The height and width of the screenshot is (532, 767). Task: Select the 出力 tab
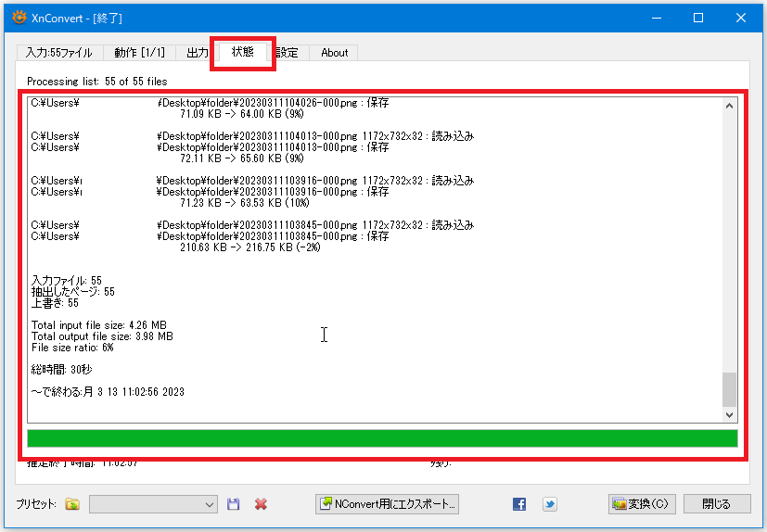[198, 53]
